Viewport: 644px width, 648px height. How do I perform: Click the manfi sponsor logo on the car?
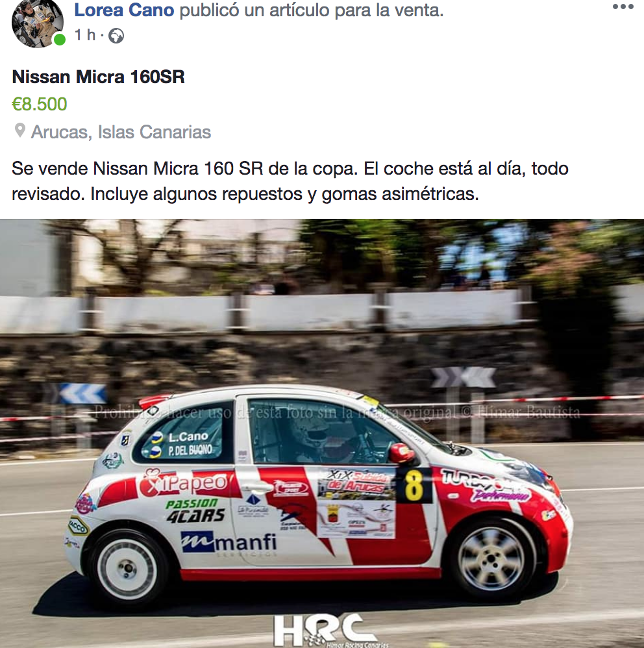pyautogui.click(x=229, y=542)
